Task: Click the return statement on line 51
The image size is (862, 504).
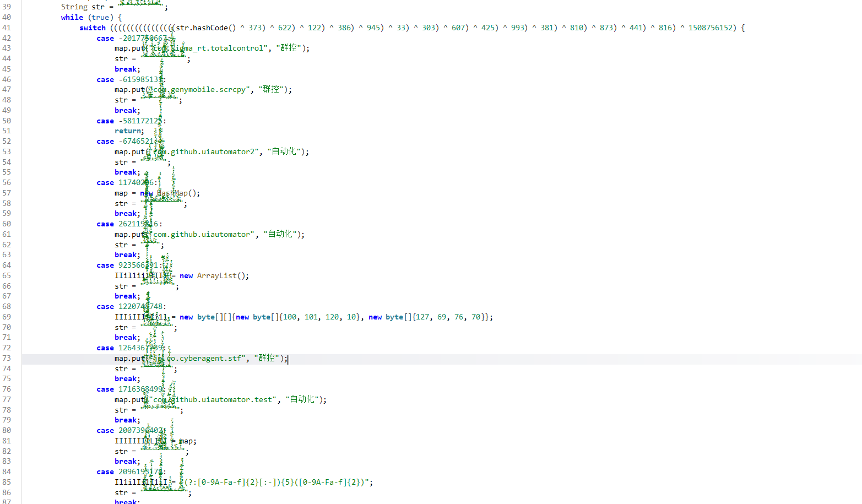Action: (x=128, y=131)
